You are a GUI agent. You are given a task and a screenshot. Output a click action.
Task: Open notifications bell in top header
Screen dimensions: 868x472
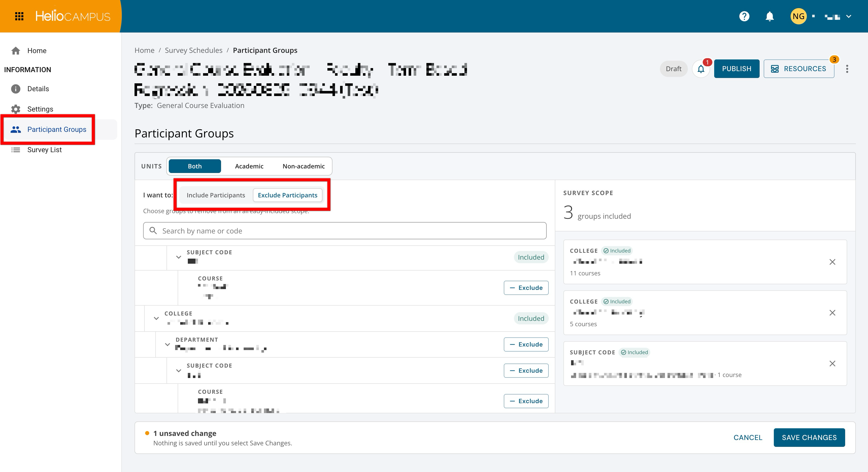click(x=770, y=16)
